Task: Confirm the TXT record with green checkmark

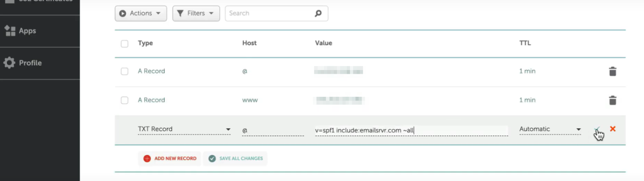Action: 597,129
